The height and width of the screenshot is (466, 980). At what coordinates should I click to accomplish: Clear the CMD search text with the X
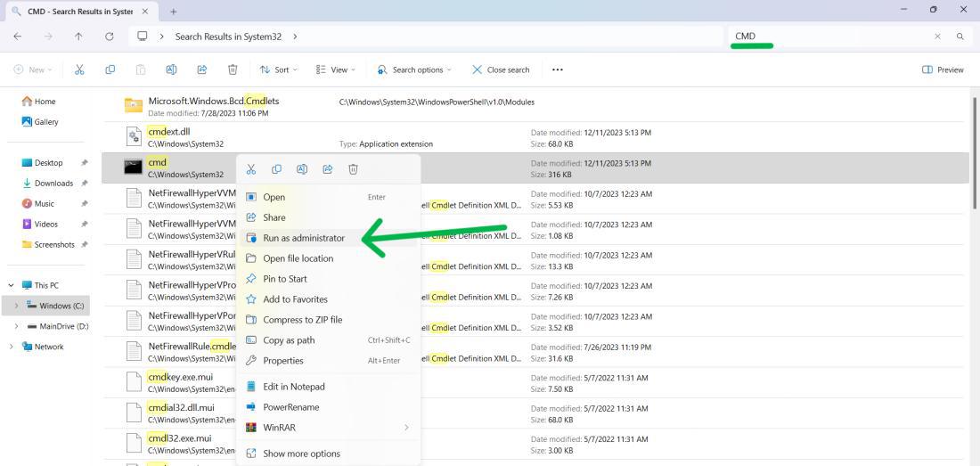click(937, 37)
